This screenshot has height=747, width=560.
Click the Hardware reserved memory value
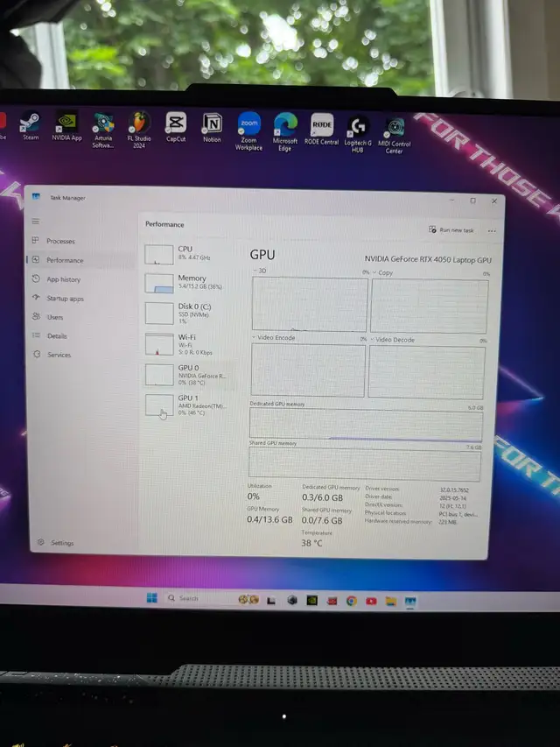tap(448, 522)
